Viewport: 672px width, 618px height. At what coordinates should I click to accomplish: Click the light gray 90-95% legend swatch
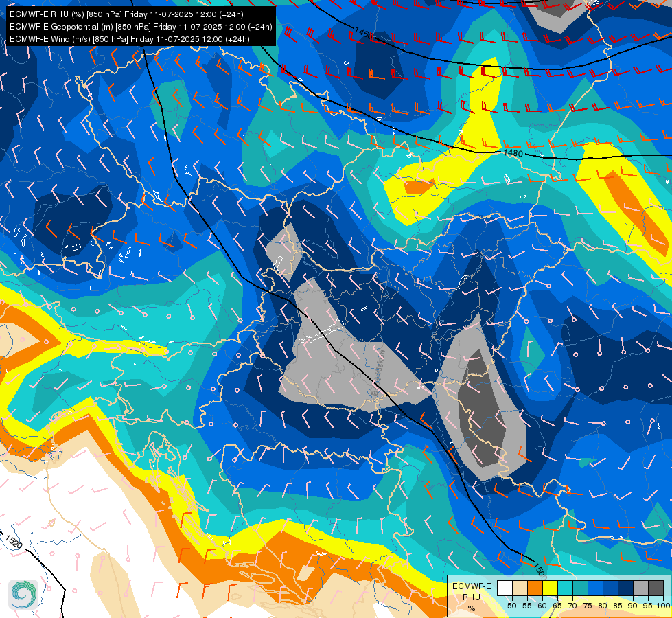pyautogui.click(x=640, y=588)
